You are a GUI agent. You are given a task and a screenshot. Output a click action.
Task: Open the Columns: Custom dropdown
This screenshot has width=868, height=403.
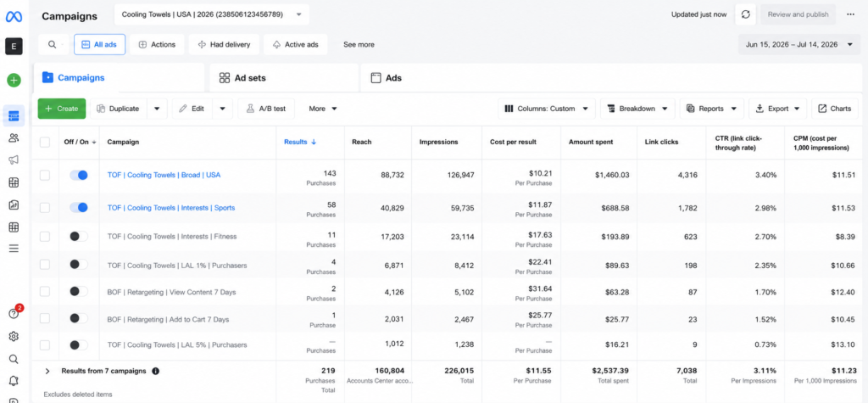547,109
